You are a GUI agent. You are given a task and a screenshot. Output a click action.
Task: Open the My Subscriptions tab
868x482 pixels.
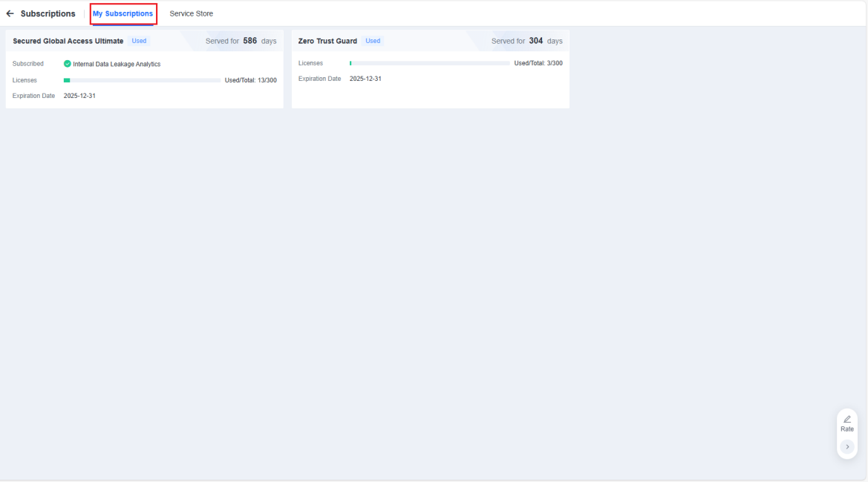pyautogui.click(x=123, y=13)
